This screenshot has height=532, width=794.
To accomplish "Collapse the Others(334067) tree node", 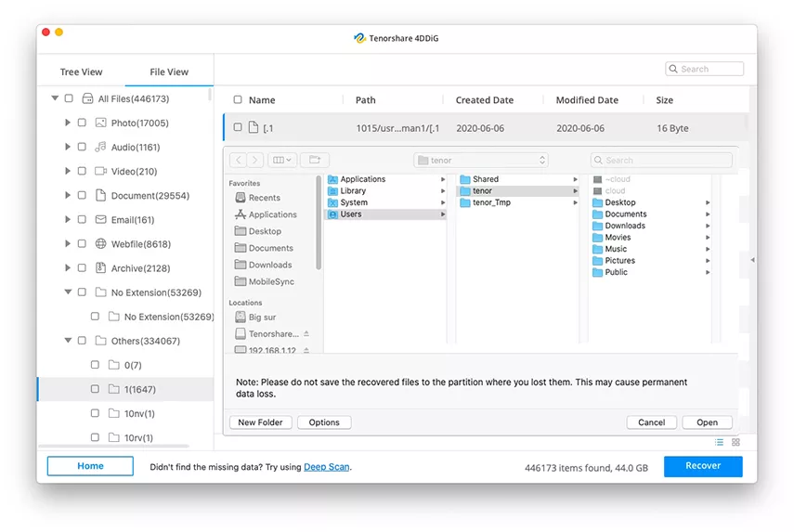I will point(68,341).
